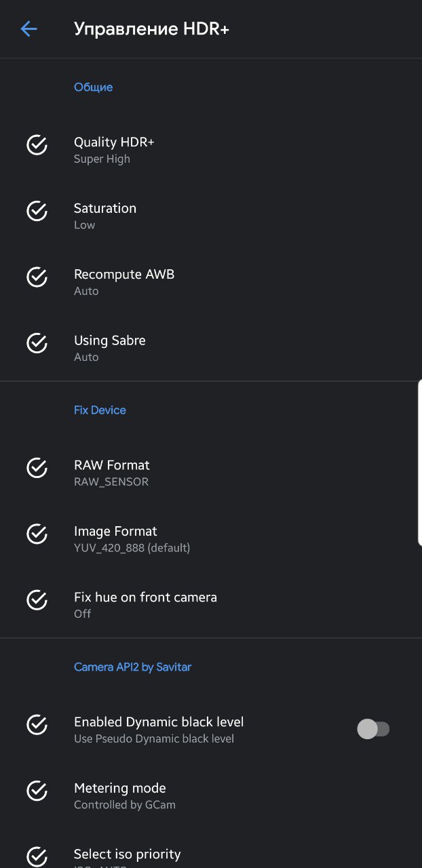
Task: Click the edge panel handle on right side
Action: pyautogui.click(x=419, y=462)
